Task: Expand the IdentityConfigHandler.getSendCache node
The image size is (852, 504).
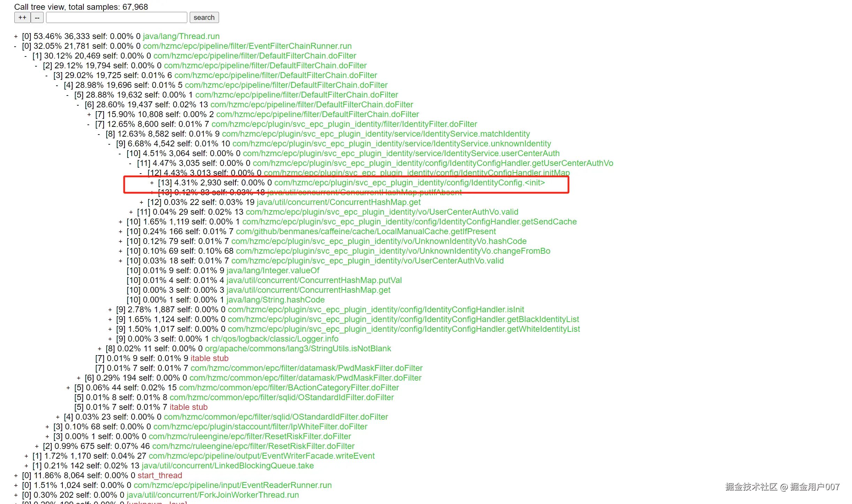Action: 120,222
